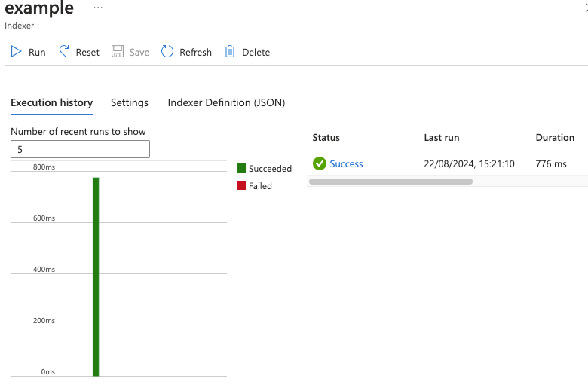588x385 pixels.
Task: Click the 0ms axis label
Action: pos(48,372)
